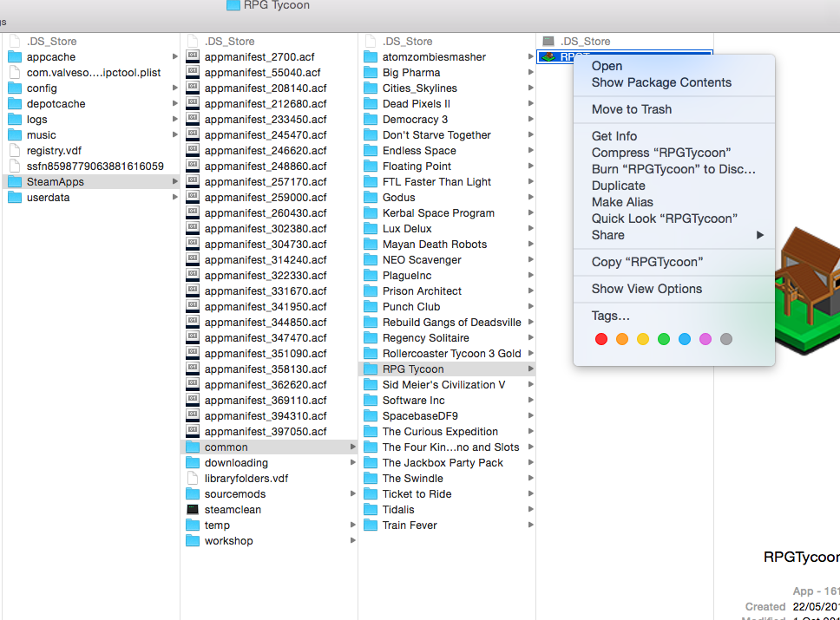The image size is (840, 620).
Task: Click the music folder icon
Action: 15,135
